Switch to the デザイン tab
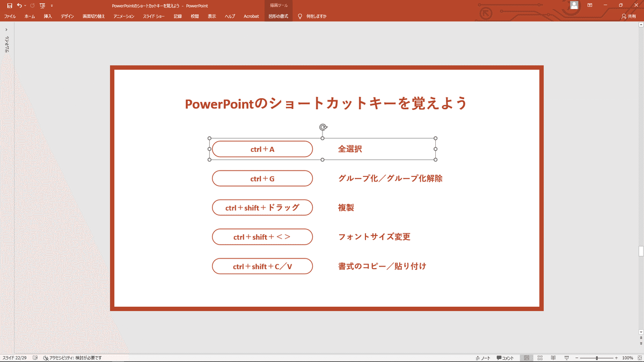The height and width of the screenshot is (362, 644). click(x=67, y=16)
